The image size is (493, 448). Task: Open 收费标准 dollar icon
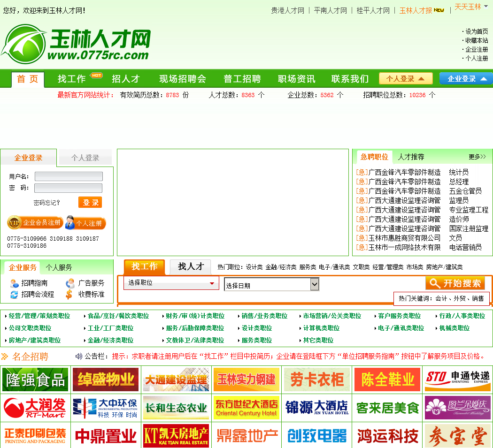[x=69, y=295]
